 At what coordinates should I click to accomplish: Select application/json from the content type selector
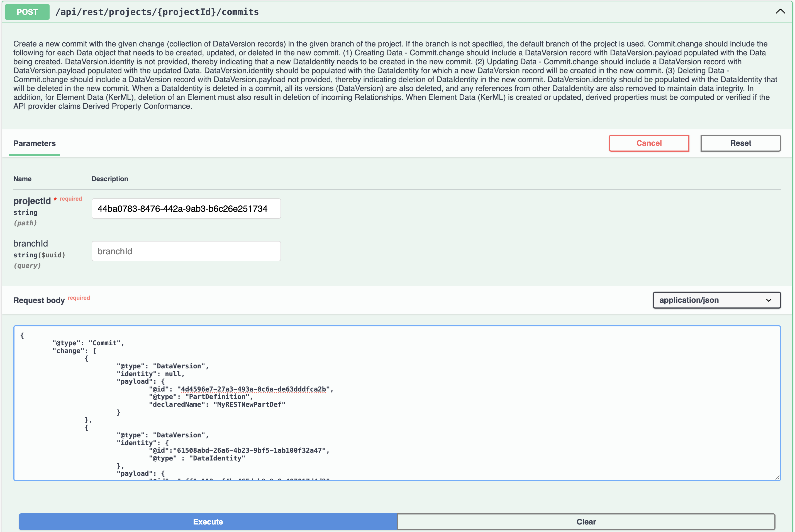tap(716, 300)
